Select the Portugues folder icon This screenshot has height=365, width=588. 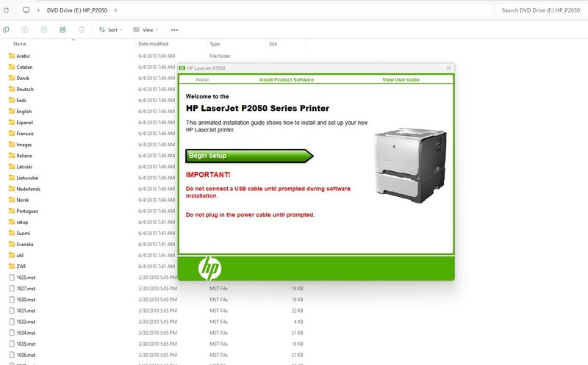(12, 211)
